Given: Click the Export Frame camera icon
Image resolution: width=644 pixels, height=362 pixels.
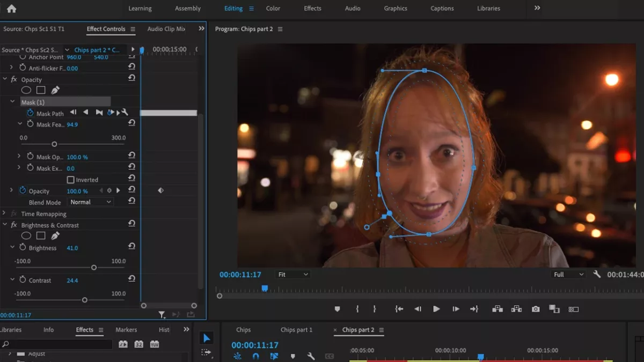Looking at the screenshot, I should pyautogui.click(x=535, y=309).
